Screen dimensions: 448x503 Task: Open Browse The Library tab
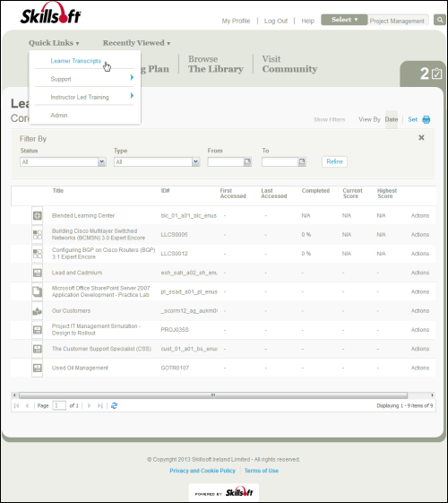216,64
